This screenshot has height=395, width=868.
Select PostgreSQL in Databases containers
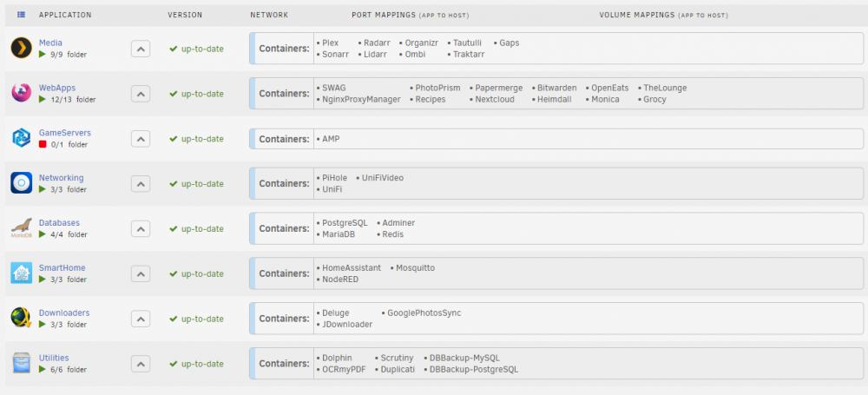[x=345, y=223]
